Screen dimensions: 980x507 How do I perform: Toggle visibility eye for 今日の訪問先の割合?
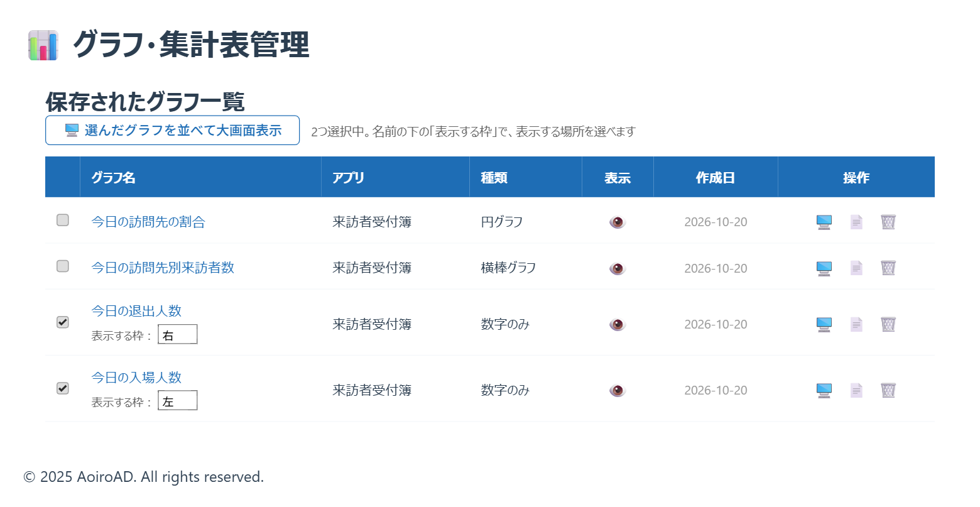(x=618, y=222)
